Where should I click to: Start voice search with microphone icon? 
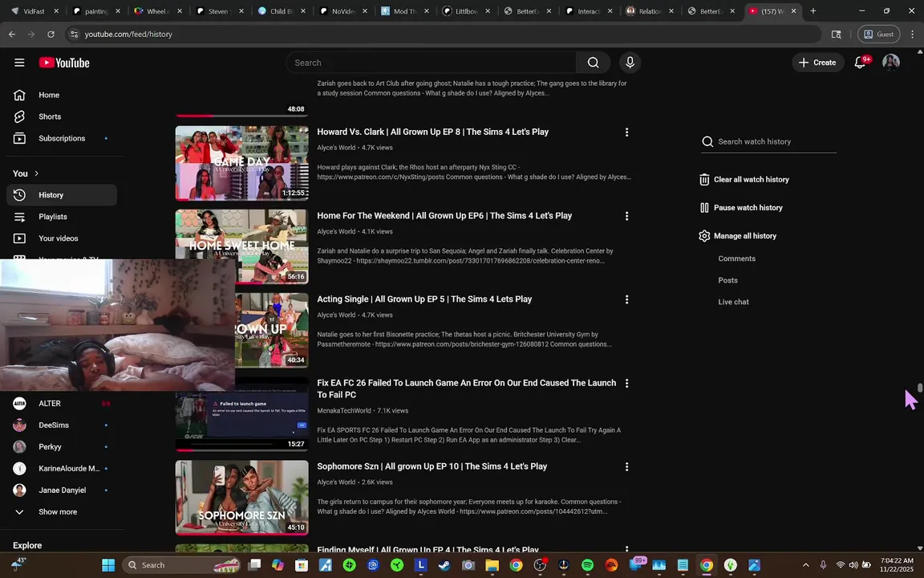[x=630, y=63]
